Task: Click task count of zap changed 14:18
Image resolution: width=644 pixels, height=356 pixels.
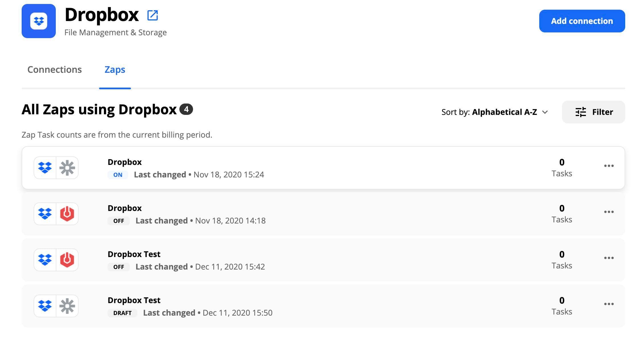Action: (x=562, y=214)
